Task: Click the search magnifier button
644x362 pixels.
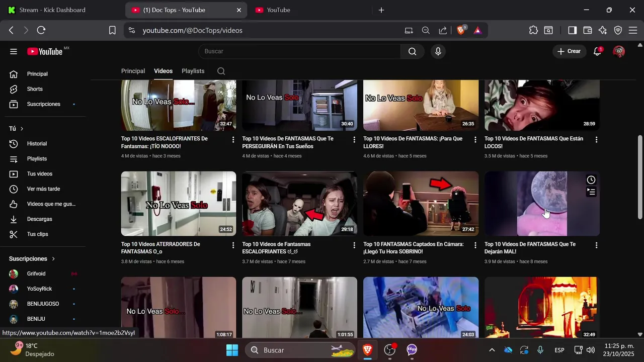Action: [x=413, y=51]
